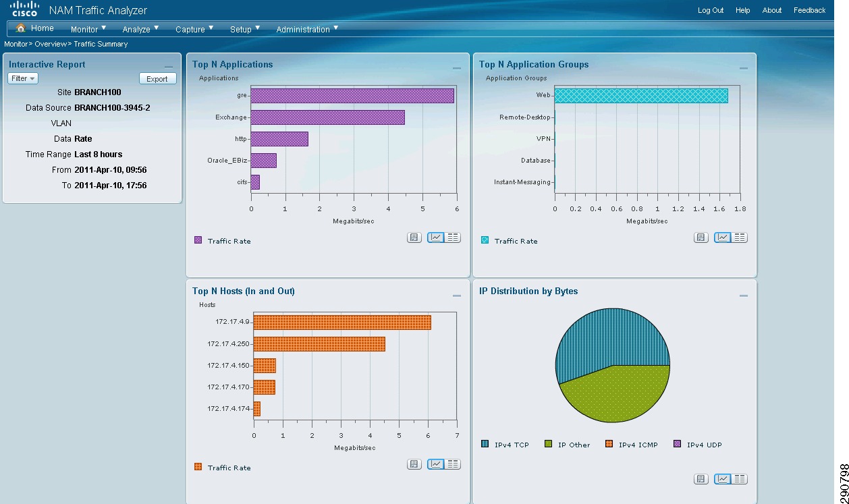
Task: Click the 172.17.4.174 host bar
Action: pos(257,409)
